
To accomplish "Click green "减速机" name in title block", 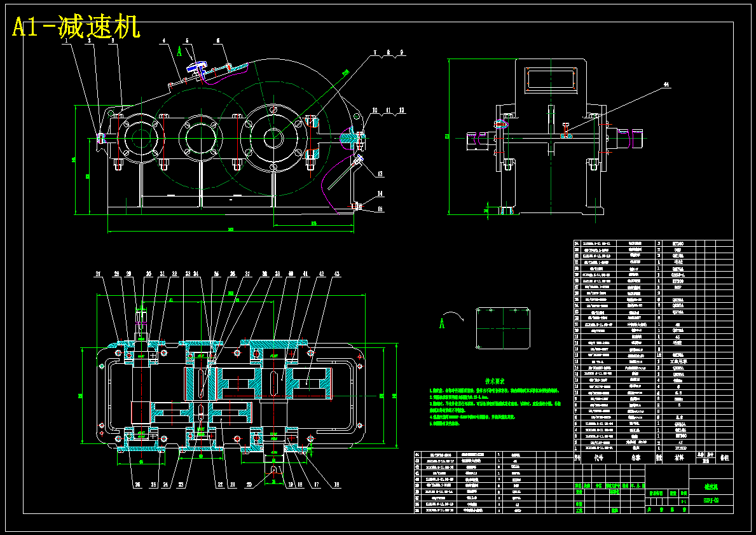I will click(711, 487).
